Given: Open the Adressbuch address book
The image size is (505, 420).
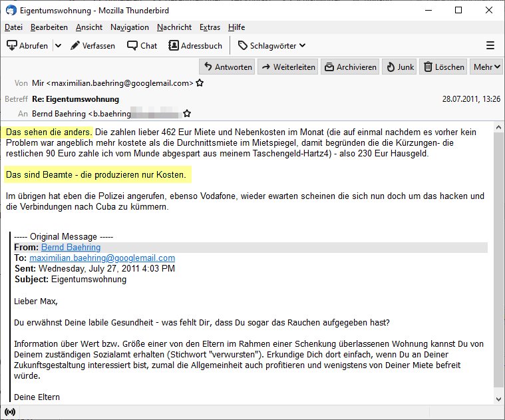Looking at the screenshot, I should point(196,45).
